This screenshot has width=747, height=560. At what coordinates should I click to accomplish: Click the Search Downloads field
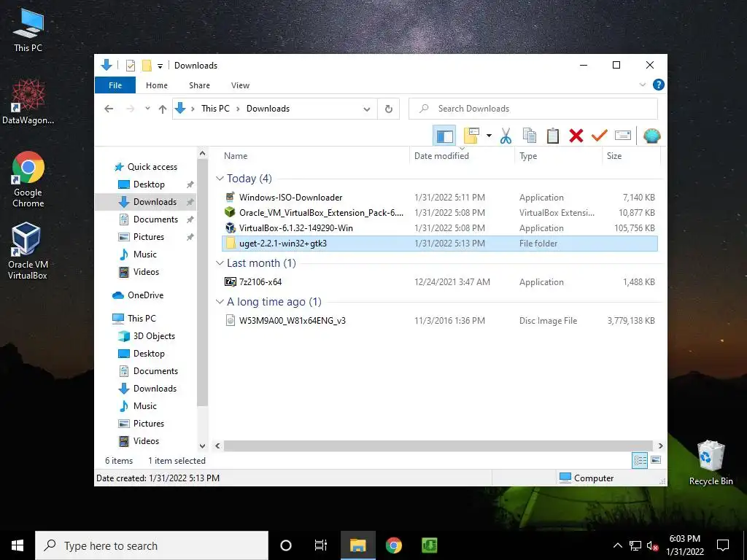click(x=533, y=109)
